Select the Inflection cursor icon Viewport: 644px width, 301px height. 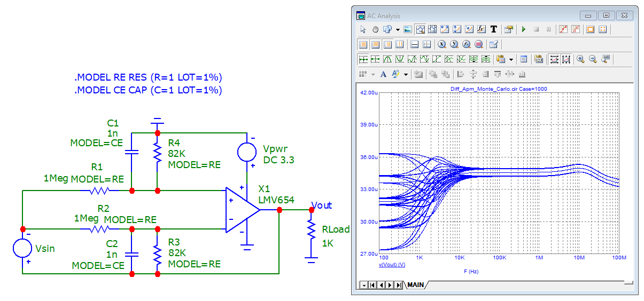point(437,59)
